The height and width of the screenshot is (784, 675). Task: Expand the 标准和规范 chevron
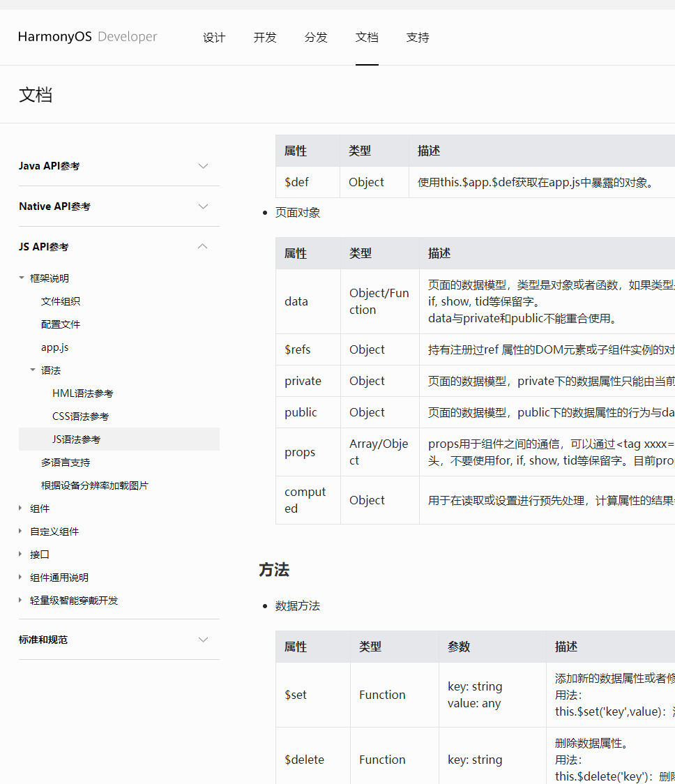pyautogui.click(x=203, y=640)
